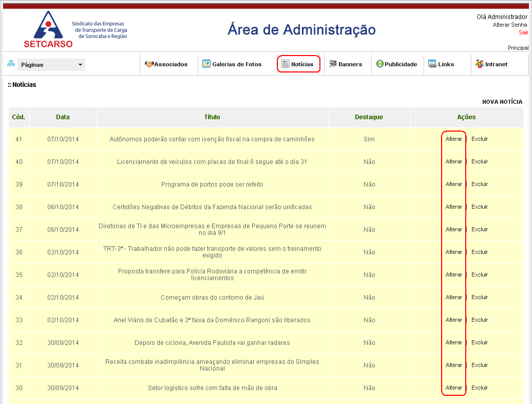532x404 pixels.
Task: Go to the Principal page link
Action: 518,48
